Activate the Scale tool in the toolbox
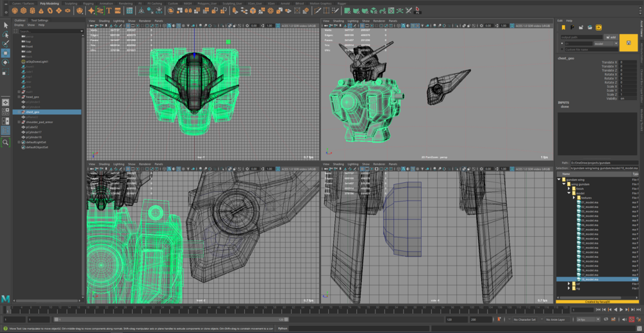Screen dimensions: 644x333 5,73
